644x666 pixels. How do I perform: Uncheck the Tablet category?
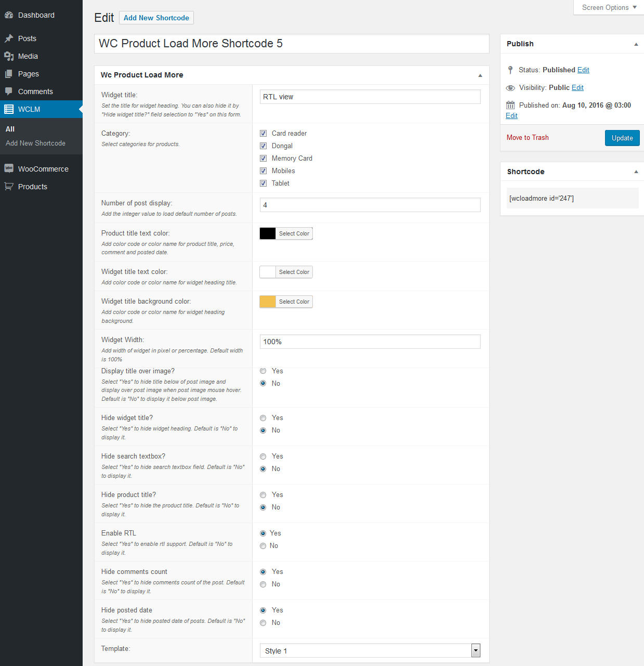click(263, 183)
